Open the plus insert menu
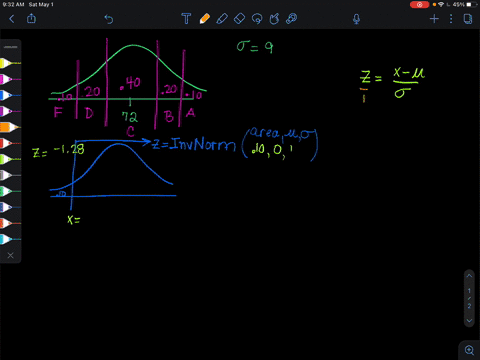This screenshot has height=360, width=480. (434, 19)
